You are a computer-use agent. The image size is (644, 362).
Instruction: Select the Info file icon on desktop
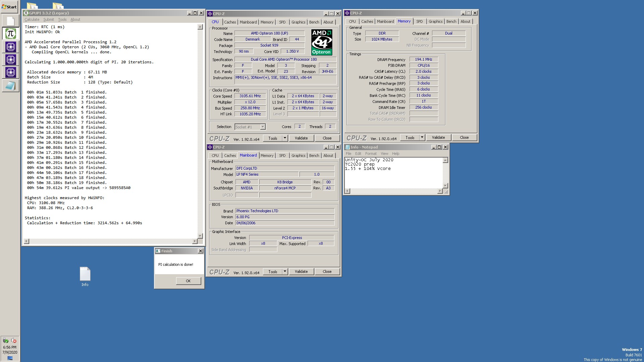click(85, 277)
